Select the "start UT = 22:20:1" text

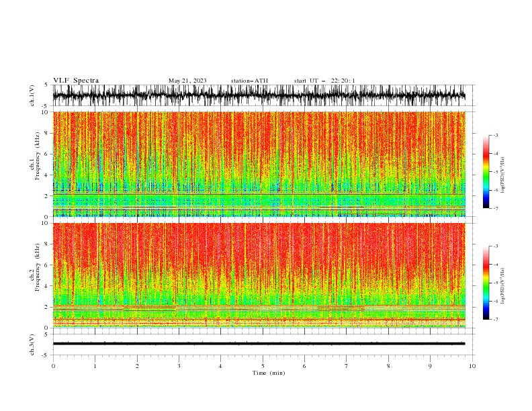tap(324, 81)
